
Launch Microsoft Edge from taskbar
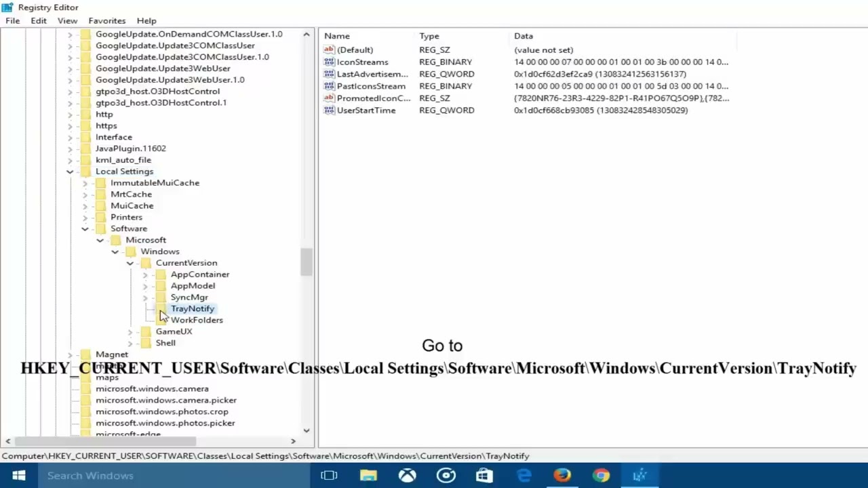524,476
